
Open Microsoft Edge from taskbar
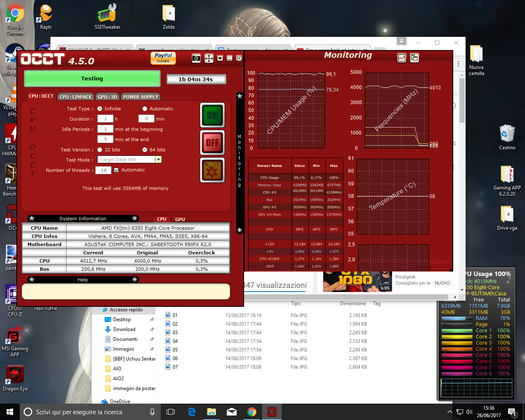coord(192,412)
